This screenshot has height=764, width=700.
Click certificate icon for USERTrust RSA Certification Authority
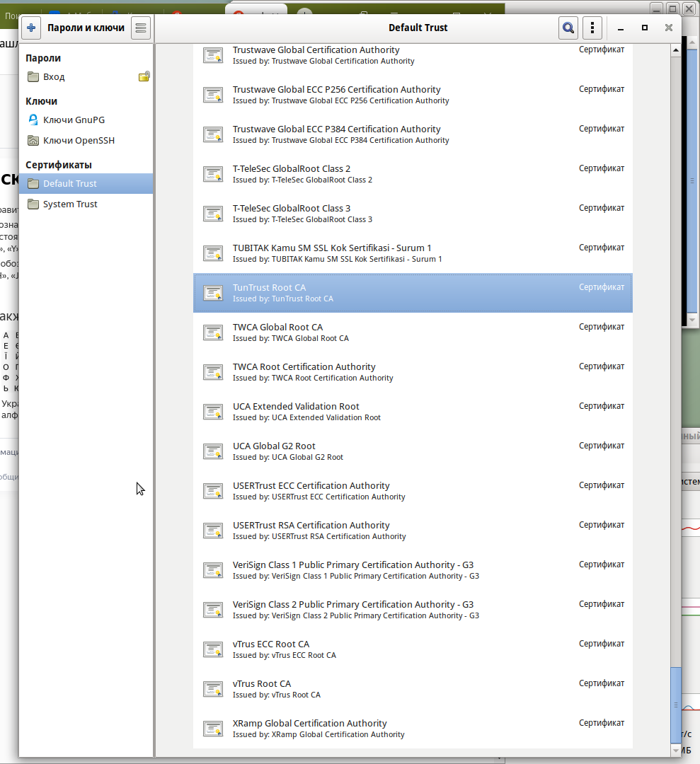pyautogui.click(x=213, y=531)
